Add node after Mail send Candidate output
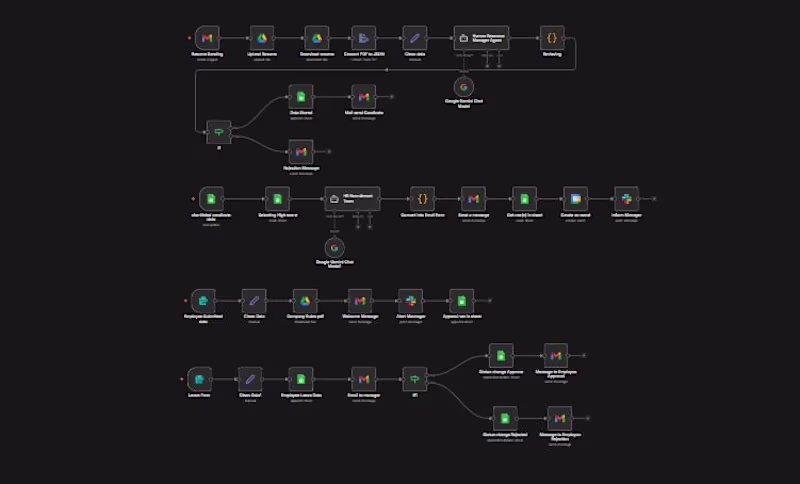Image resolution: width=800 pixels, height=484 pixels. pos(392,97)
